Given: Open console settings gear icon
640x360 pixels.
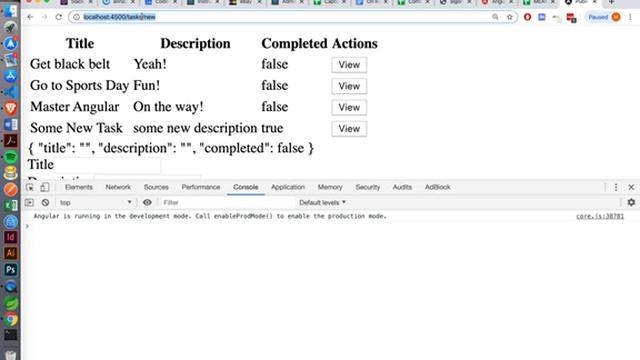Looking at the screenshot, I should pyautogui.click(x=631, y=202).
